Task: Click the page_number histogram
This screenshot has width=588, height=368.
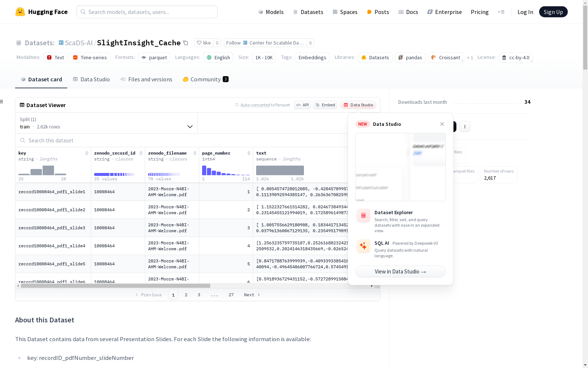Action: point(226,170)
